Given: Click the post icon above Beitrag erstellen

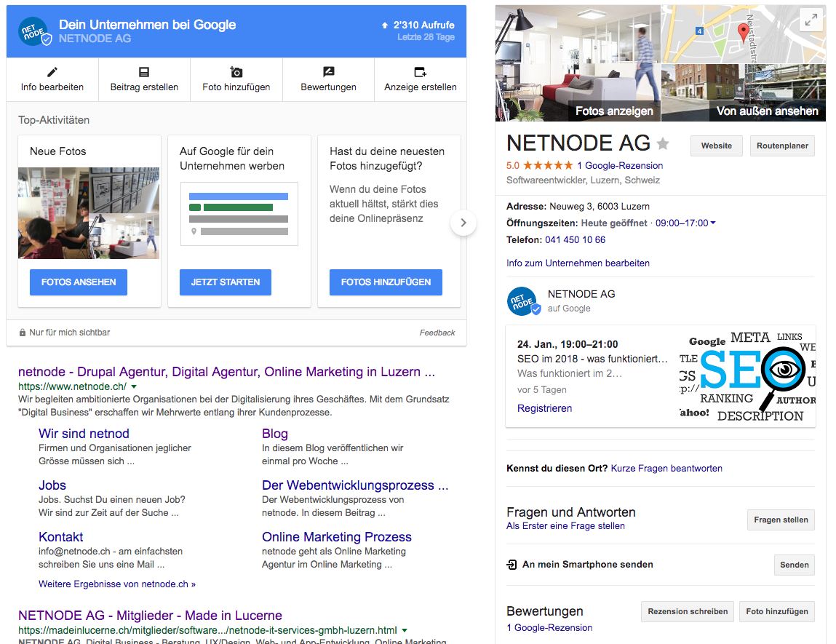Looking at the screenshot, I should click(144, 72).
